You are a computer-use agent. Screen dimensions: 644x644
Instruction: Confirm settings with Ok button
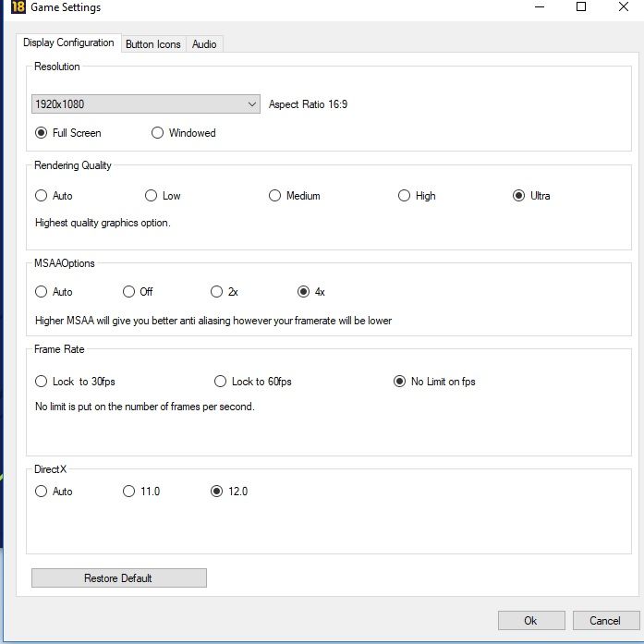(x=531, y=621)
